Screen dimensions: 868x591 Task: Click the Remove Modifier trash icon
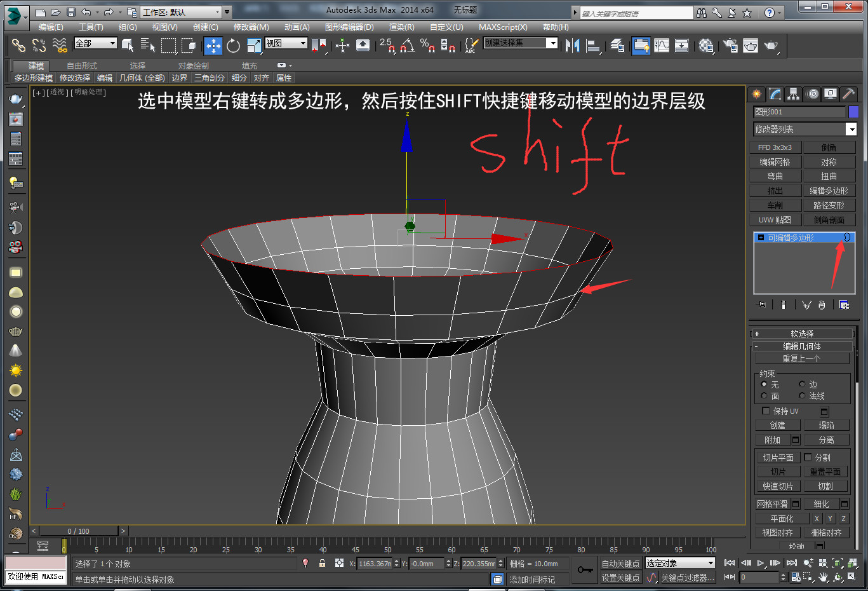[822, 305]
